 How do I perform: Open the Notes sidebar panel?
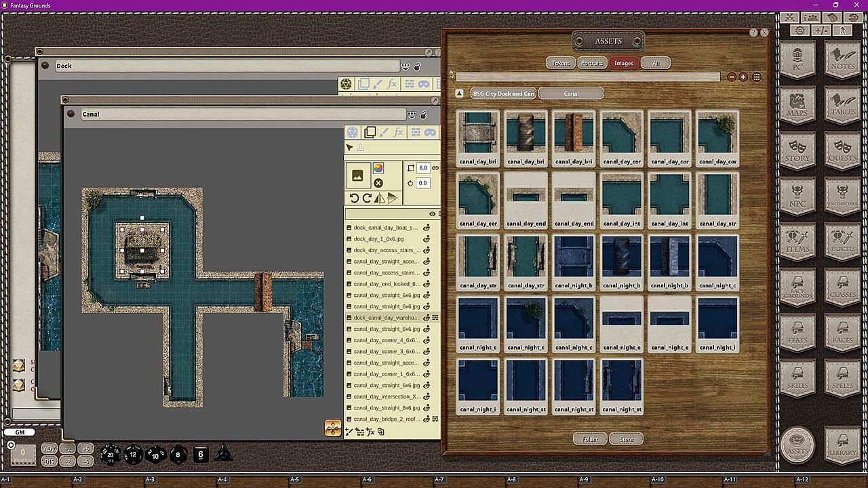(842, 59)
